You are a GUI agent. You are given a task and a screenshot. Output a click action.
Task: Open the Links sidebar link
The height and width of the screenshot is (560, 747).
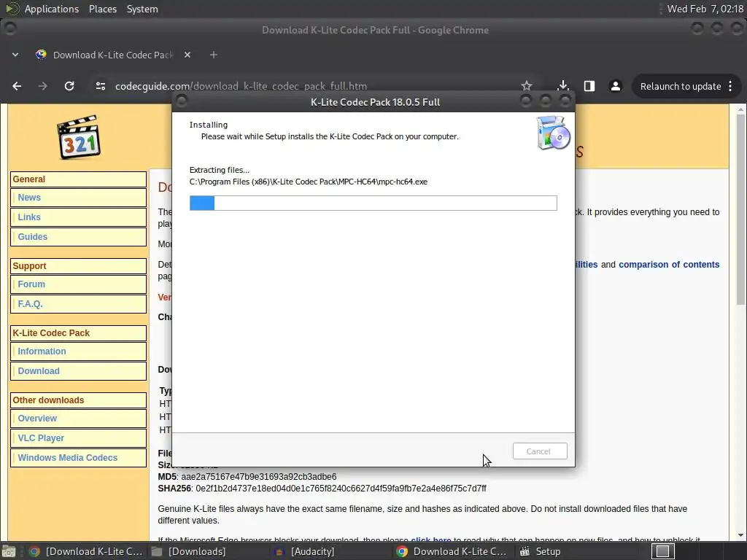29,217
